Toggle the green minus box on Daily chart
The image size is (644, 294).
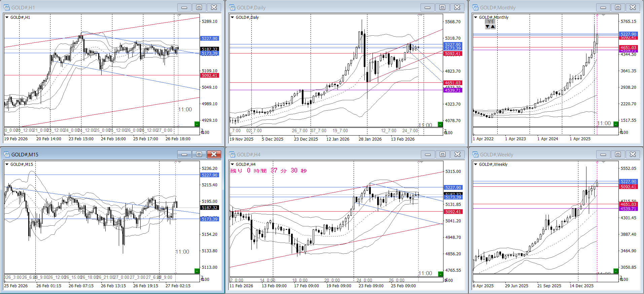point(440,124)
